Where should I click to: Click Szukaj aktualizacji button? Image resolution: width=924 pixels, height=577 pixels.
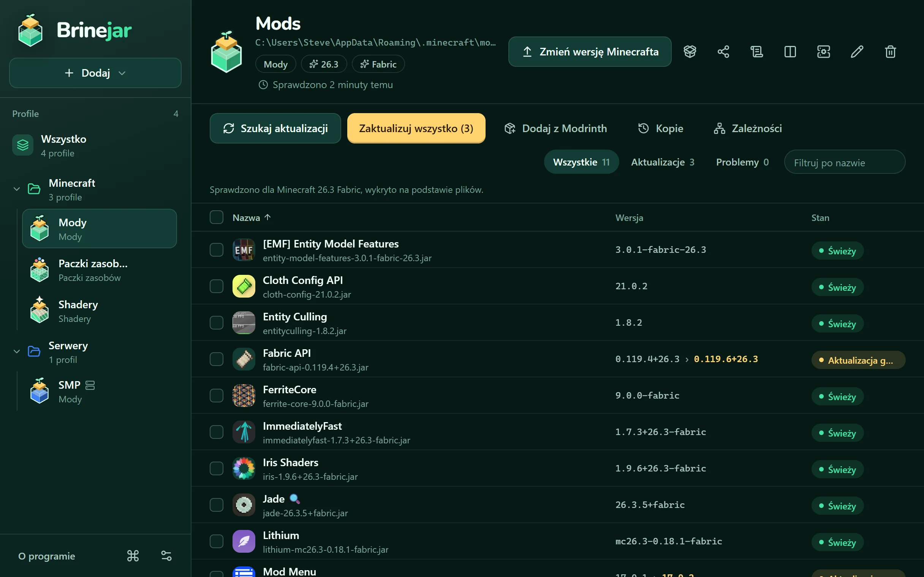(275, 128)
